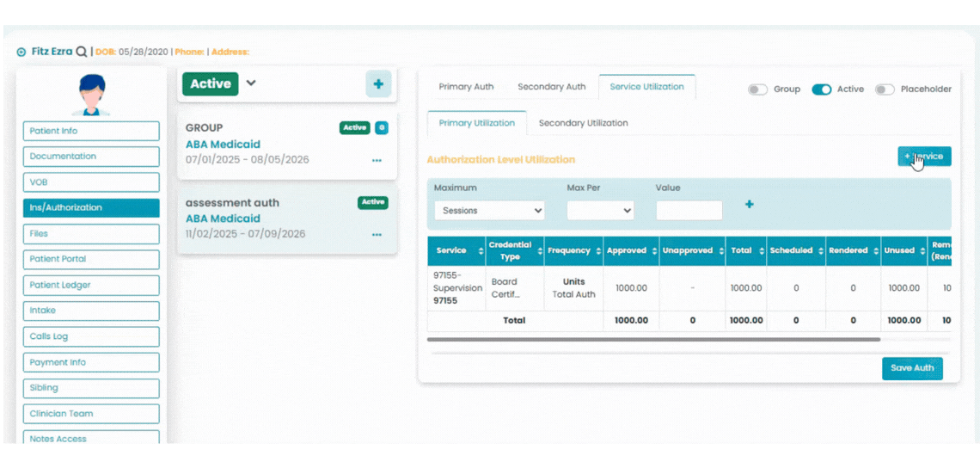980x468 pixels.
Task: Open Calls Log section
Action: coord(91,336)
